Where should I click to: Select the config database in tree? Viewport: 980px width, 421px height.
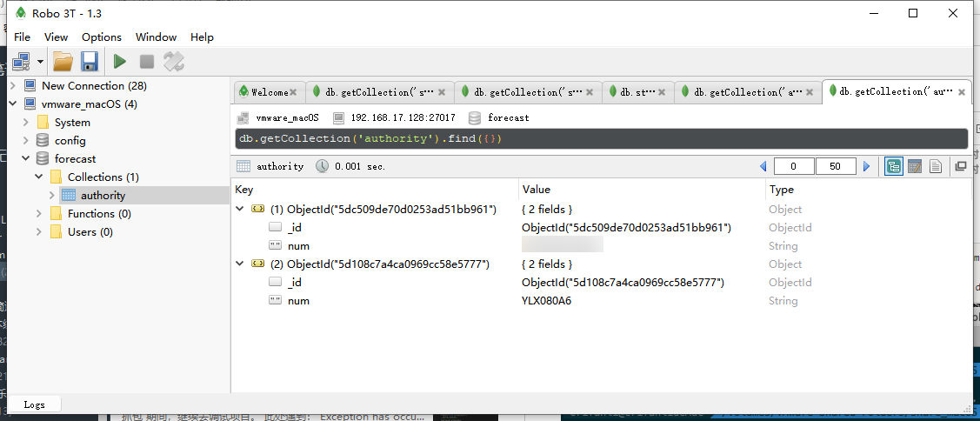click(70, 141)
